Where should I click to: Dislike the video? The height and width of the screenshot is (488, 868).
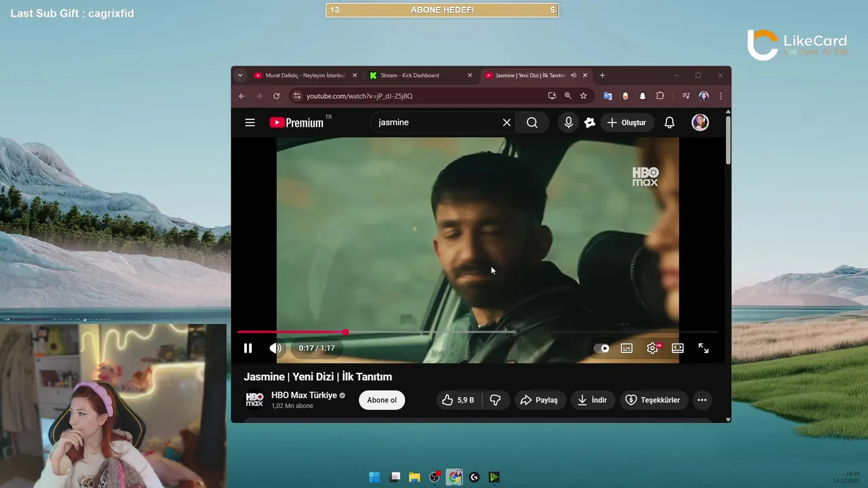(x=496, y=400)
